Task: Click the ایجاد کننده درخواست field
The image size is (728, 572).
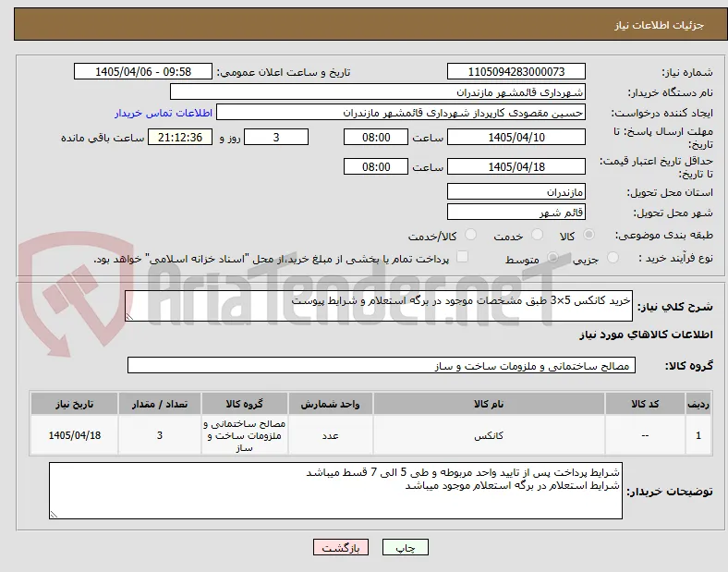Action: coord(401,113)
